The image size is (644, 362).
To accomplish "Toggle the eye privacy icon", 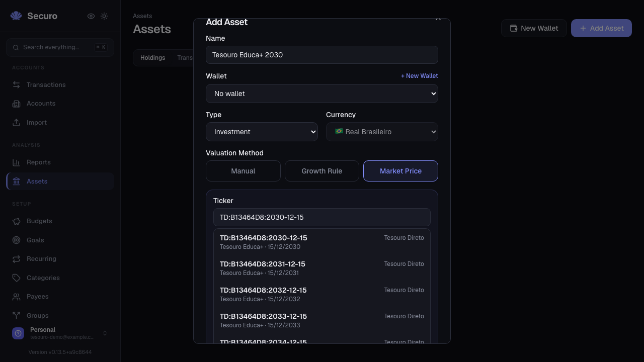I will (91, 16).
